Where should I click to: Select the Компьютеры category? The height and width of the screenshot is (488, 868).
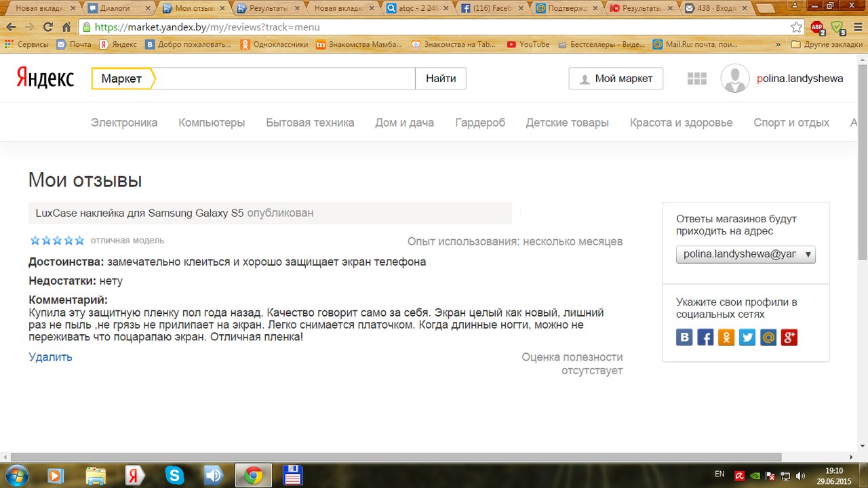click(x=212, y=123)
